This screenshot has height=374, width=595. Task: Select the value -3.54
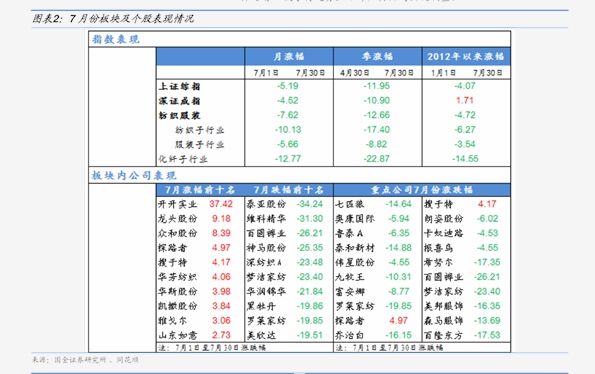465,144
